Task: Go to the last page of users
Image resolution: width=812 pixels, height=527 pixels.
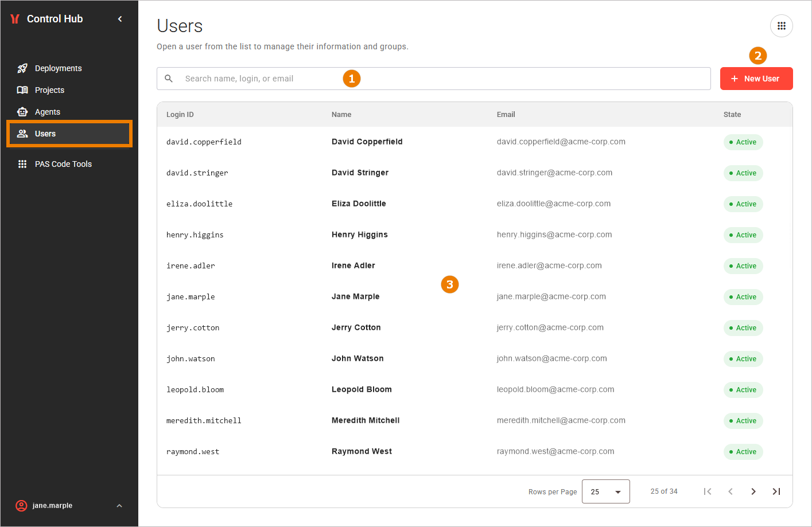Action: pyautogui.click(x=776, y=491)
